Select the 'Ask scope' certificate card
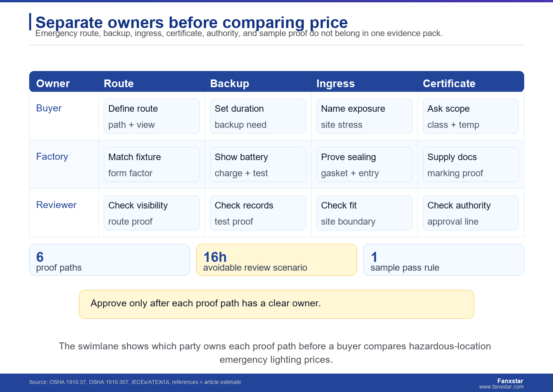 (471, 116)
